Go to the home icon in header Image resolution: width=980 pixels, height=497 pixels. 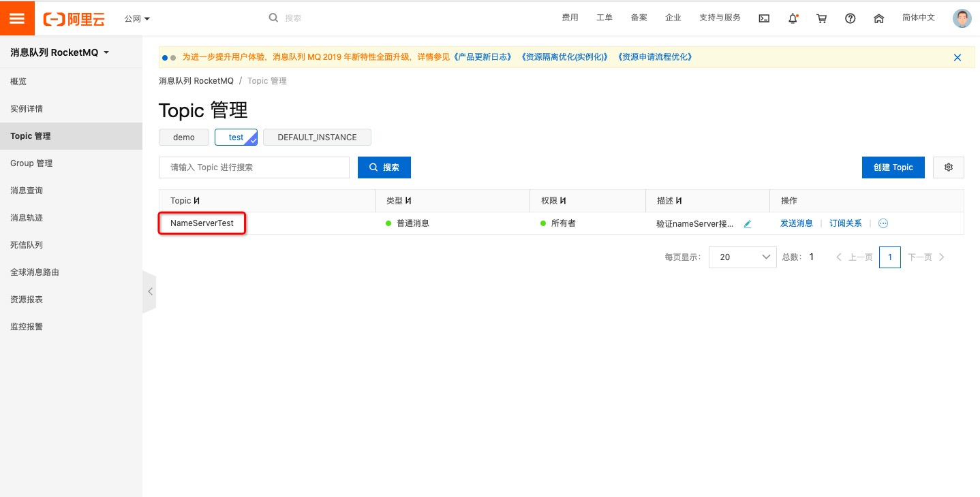click(x=879, y=18)
